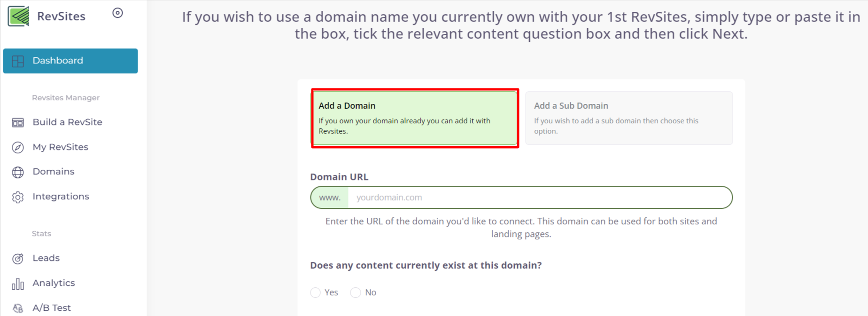Click the Build a RevSite icon
868x316 pixels.
click(x=18, y=123)
